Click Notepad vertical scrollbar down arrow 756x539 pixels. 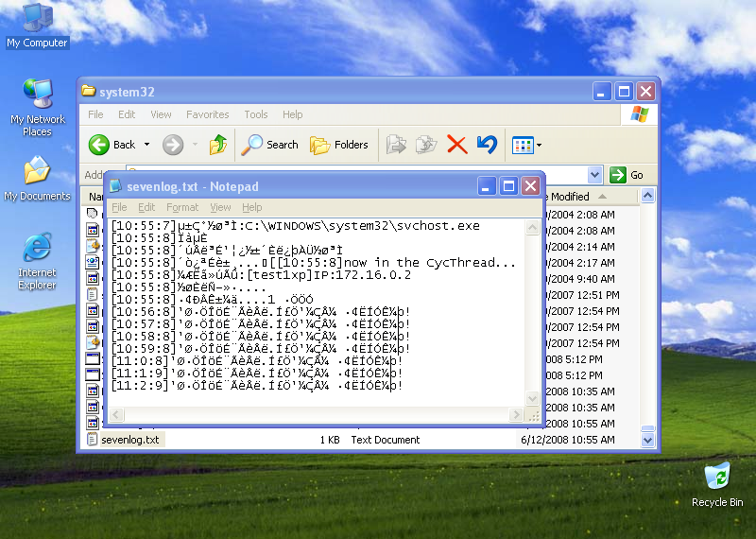(x=532, y=399)
